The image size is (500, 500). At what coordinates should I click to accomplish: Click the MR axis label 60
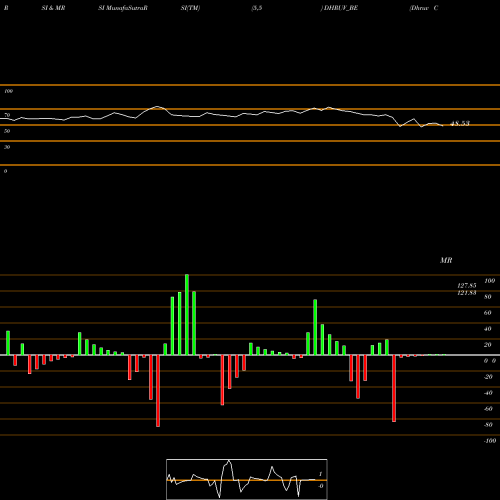point(488,313)
